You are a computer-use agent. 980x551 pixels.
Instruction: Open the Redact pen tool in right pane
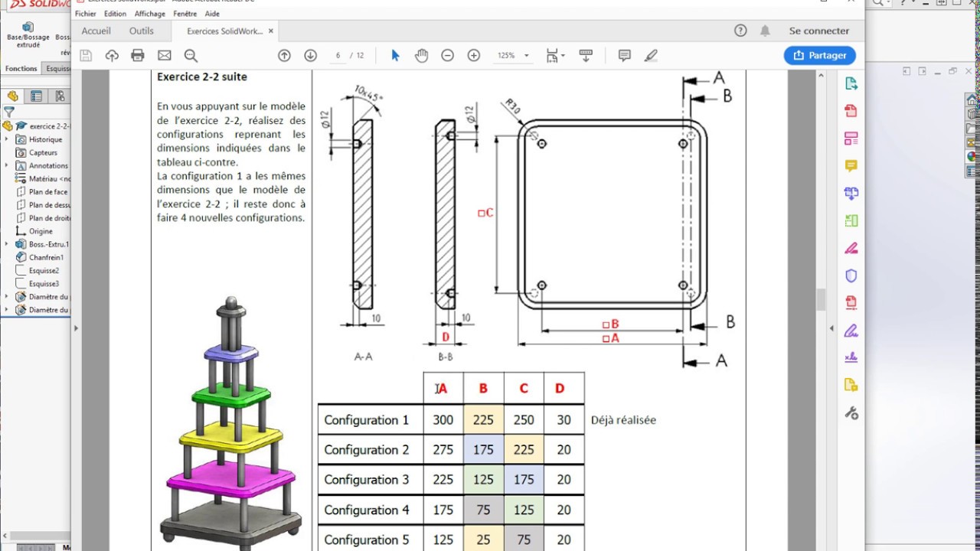[x=851, y=249]
